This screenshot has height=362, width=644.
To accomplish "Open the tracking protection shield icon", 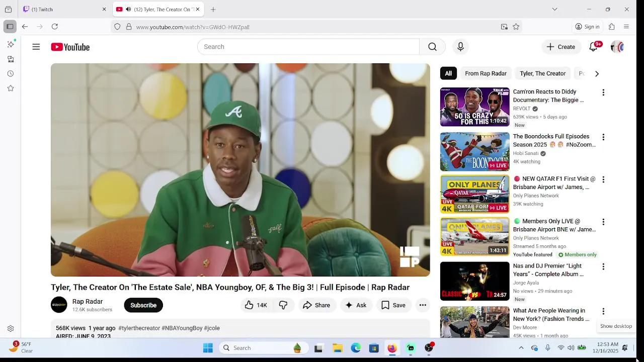I will tap(117, 27).
